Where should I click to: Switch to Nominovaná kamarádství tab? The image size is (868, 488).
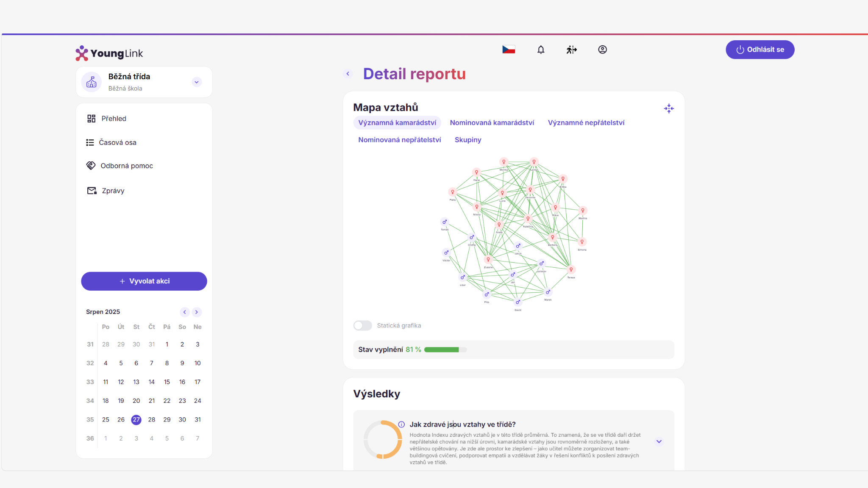[x=492, y=123]
